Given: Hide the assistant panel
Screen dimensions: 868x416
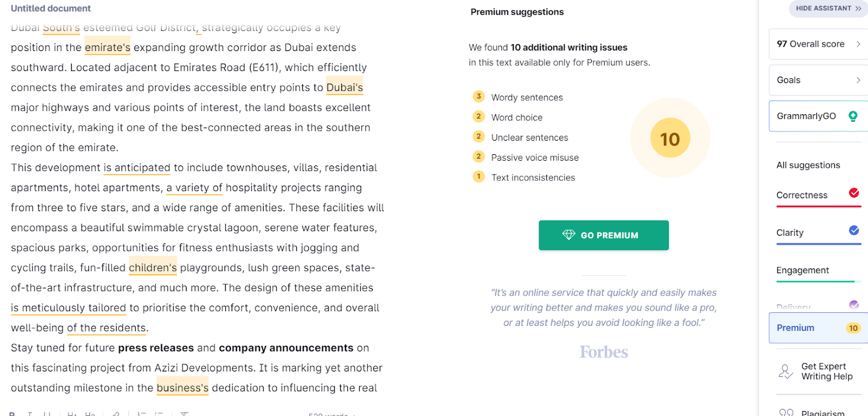Looking at the screenshot, I should (828, 8).
